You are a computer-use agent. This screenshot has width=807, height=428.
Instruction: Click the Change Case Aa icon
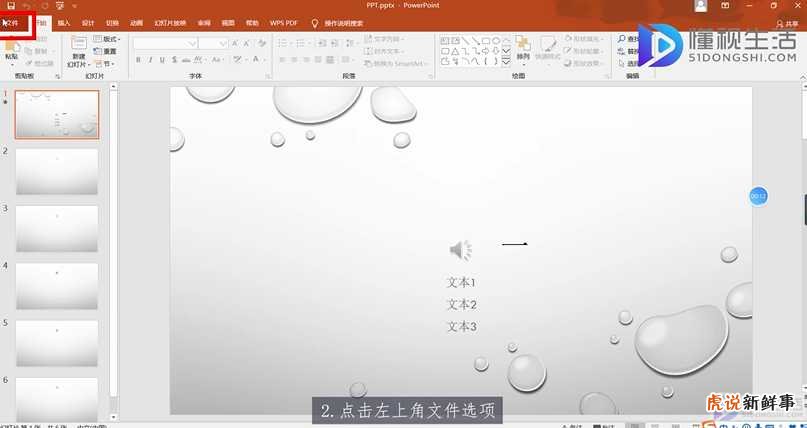point(218,60)
